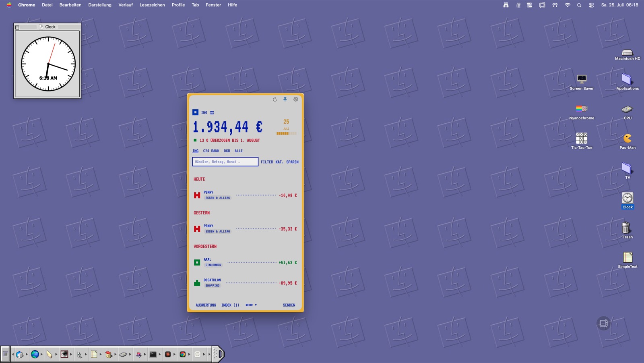Viewport: 644px width, 363px height.
Task: Click the eye icon in the dock
Action: tap(64, 354)
